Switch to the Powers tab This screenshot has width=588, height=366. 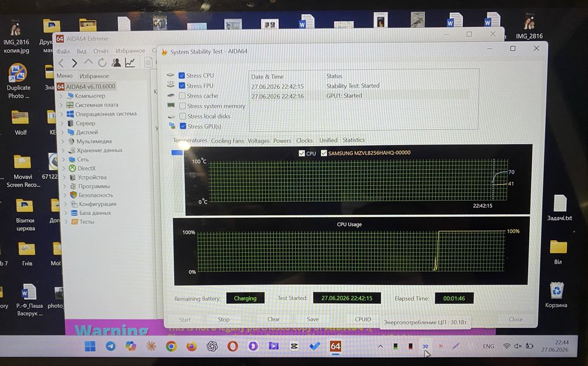pyautogui.click(x=282, y=141)
